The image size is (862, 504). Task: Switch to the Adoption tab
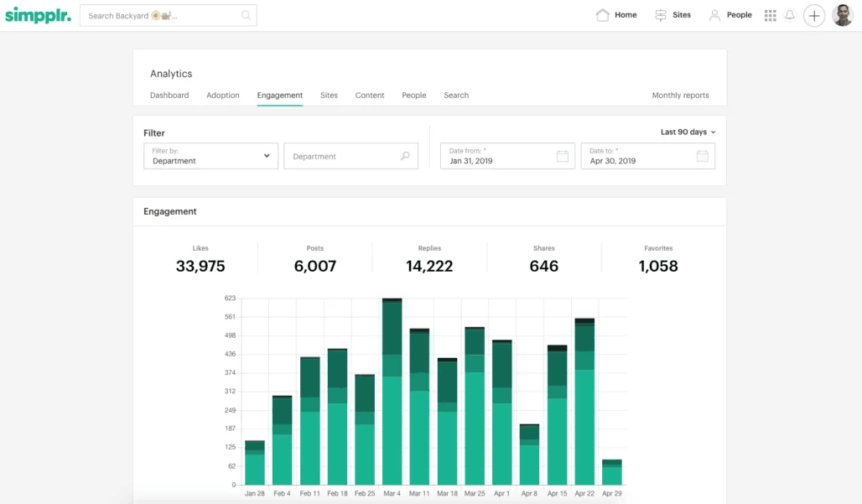coord(223,95)
